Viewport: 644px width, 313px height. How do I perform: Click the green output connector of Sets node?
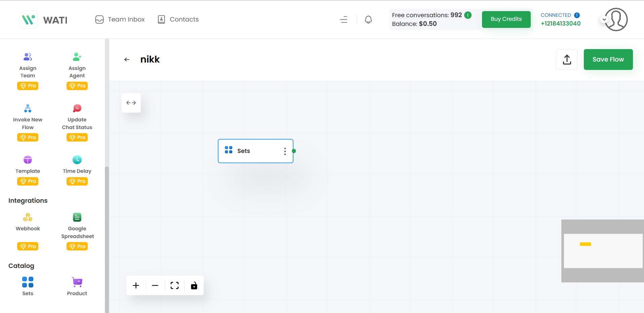294,151
